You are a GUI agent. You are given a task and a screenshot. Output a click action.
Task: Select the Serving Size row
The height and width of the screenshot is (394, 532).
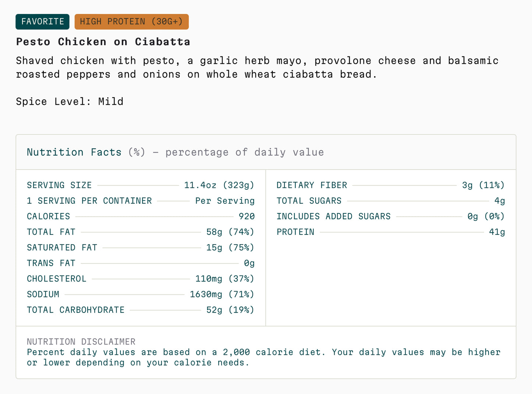141,185
